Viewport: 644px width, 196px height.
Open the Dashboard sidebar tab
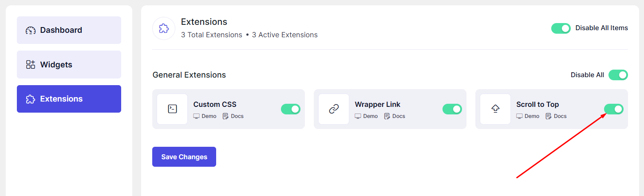pyautogui.click(x=69, y=30)
